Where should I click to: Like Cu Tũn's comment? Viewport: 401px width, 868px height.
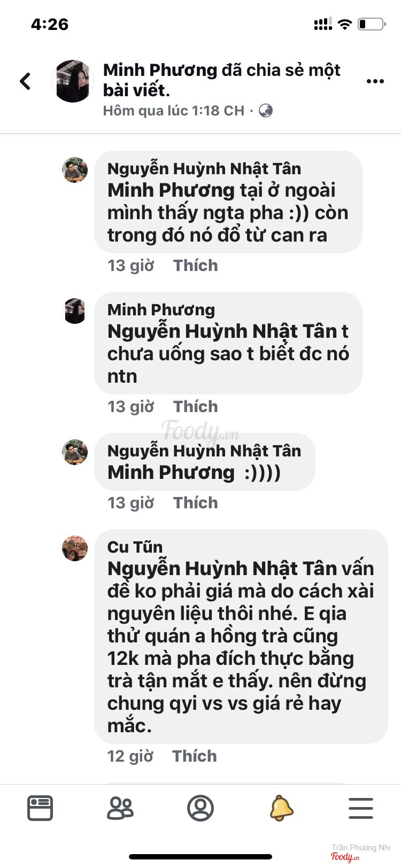coord(195,756)
